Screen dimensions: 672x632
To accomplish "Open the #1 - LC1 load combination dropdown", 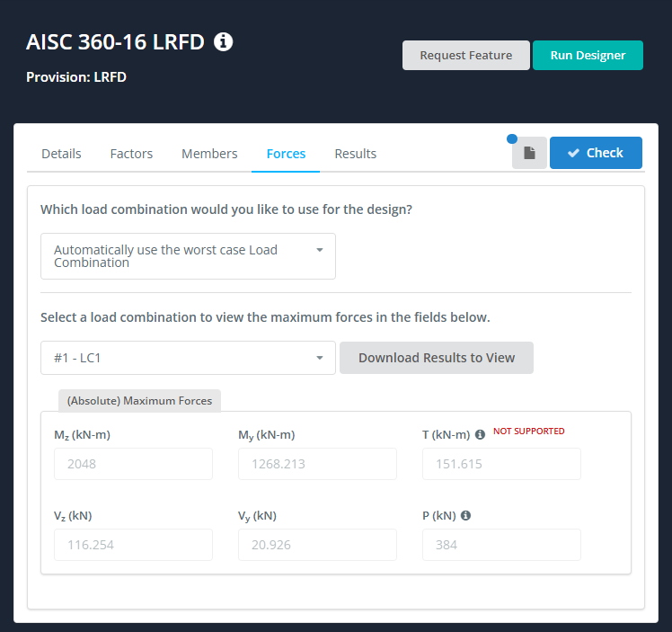I will point(188,358).
